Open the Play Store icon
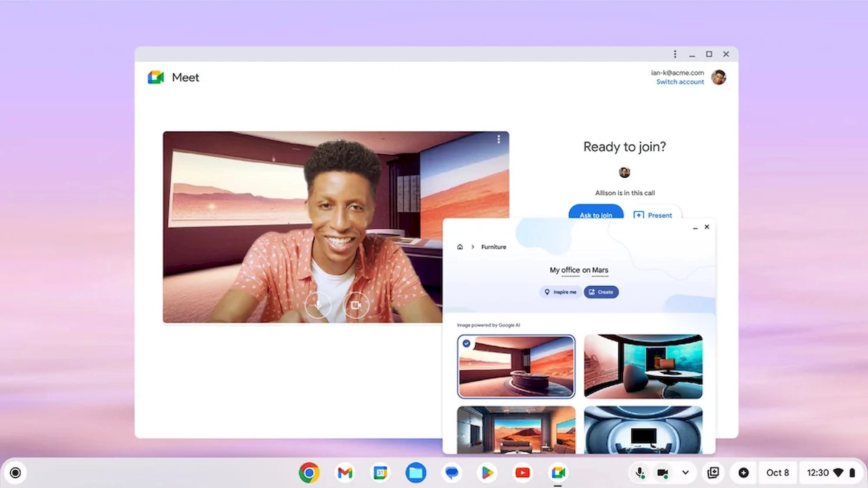This screenshot has width=868, height=488. 487,473
